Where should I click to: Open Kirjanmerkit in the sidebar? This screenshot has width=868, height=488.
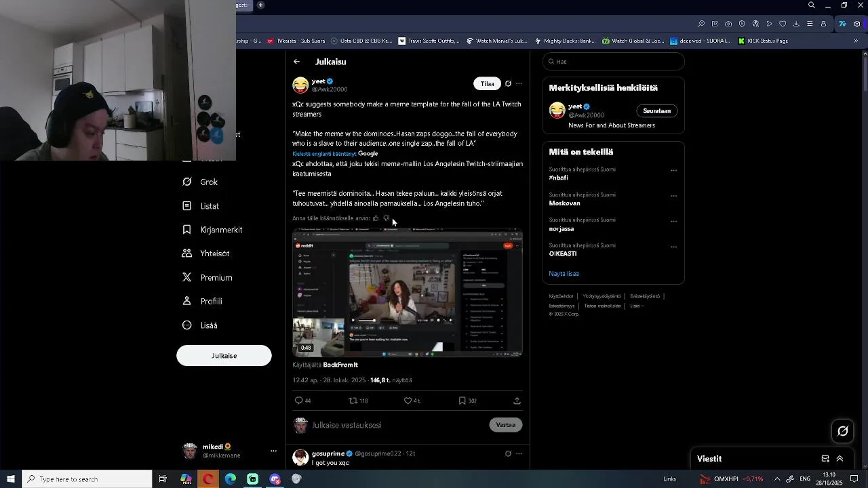(x=212, y=230)
